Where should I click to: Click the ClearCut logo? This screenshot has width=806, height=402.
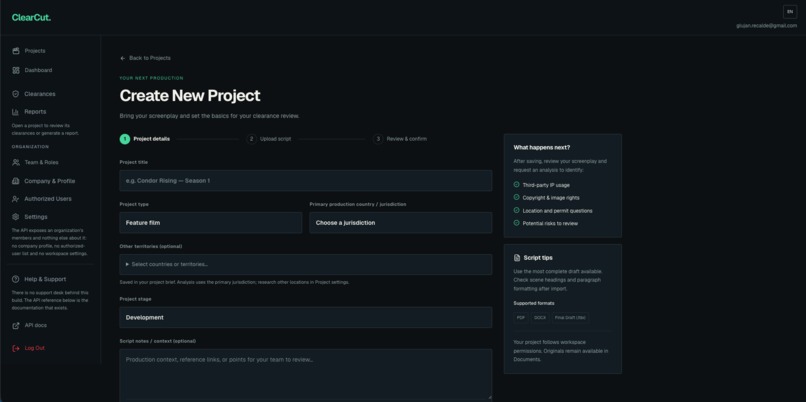[31, 17]
